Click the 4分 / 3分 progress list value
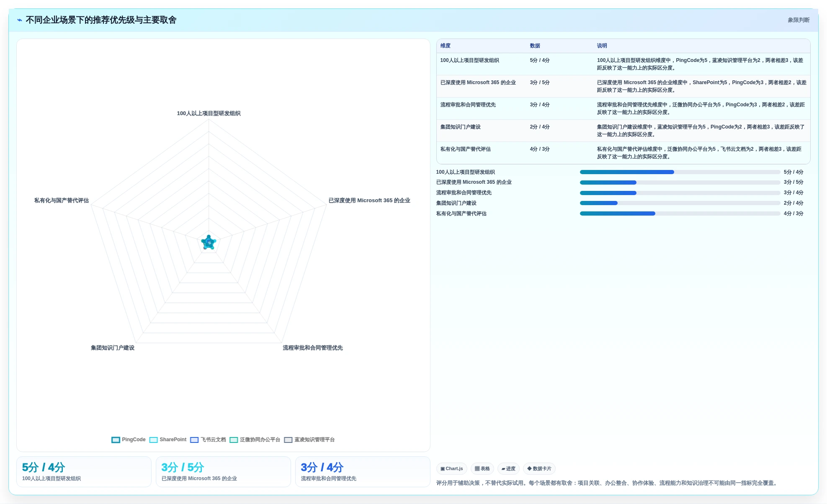This screenshot has width=827, height=504. (x=794, y=213)
